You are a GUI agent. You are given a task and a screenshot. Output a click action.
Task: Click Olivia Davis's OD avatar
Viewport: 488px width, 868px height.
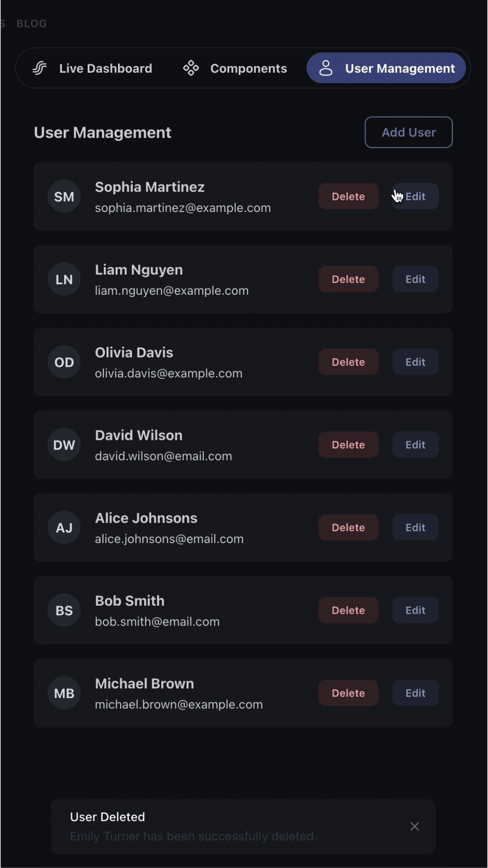tap(64, 362)
